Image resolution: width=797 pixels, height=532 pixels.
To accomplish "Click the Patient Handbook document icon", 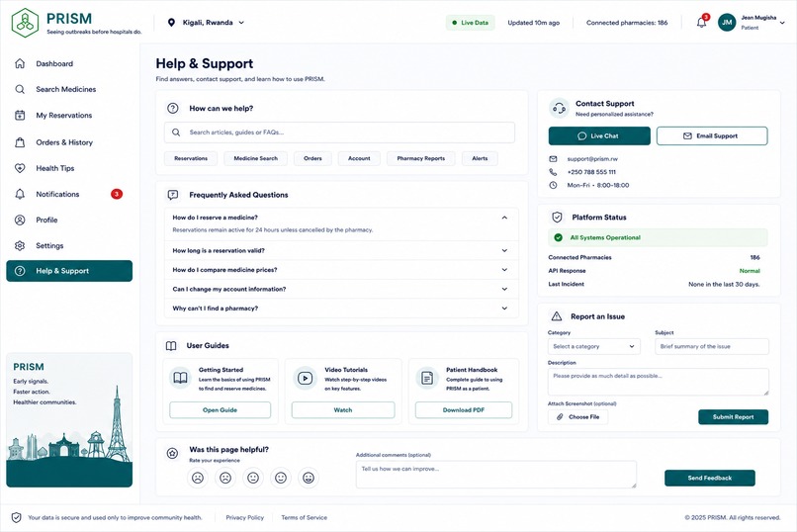I will click(427, 378).
